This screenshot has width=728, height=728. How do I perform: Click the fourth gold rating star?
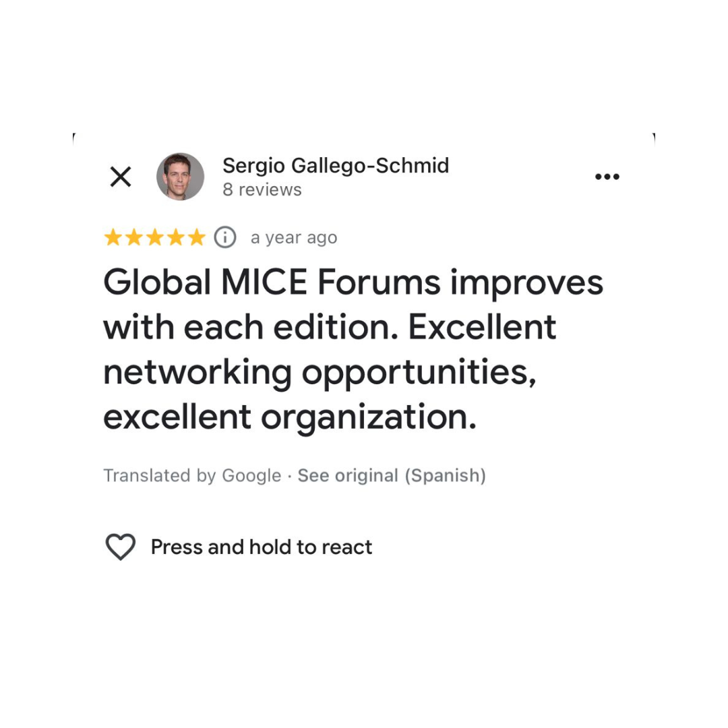[x=175, y=237]
